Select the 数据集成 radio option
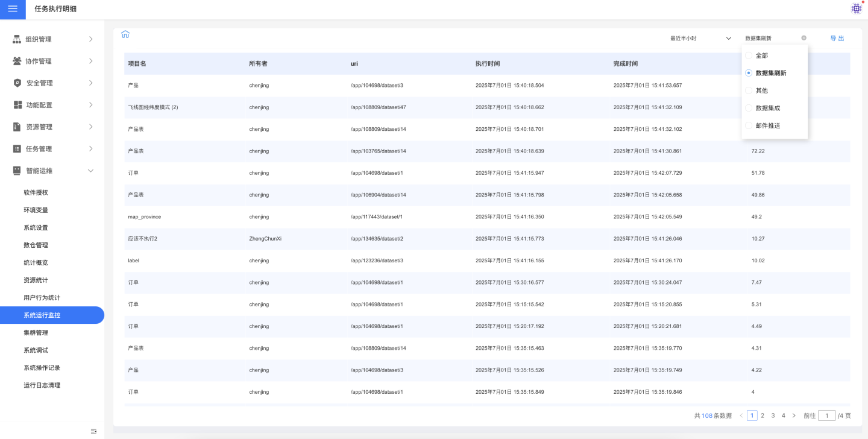Image resolution: width=868 pixels, height=439 pixels. click(x=749, y=108)
